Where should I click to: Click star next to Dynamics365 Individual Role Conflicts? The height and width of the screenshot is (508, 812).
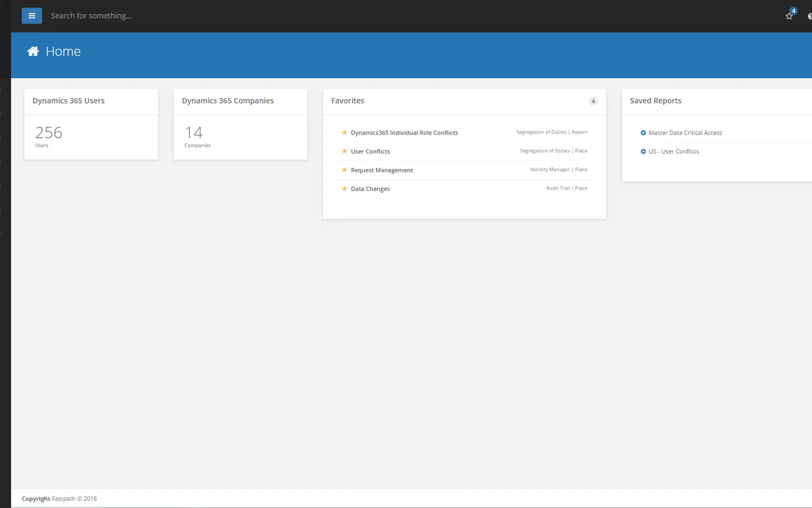(x=345, y=133)
